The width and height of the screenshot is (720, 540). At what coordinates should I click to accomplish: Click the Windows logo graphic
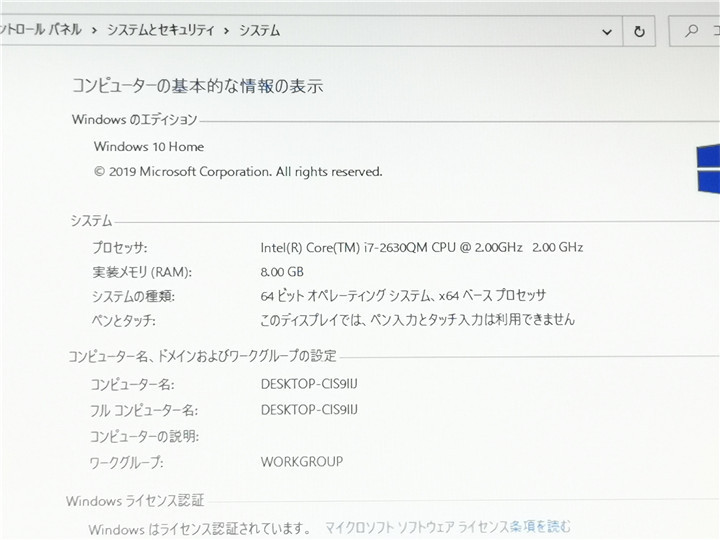[708, 169]
